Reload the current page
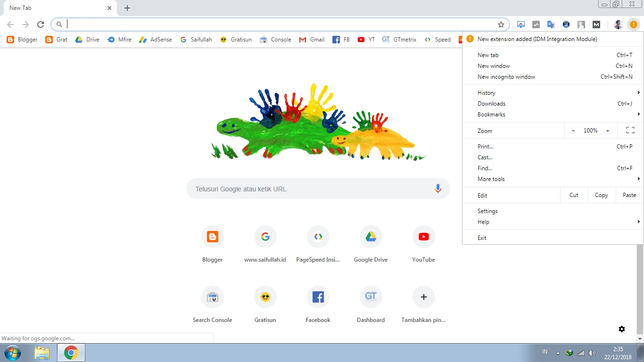This screenshot has height=362, width=644. point(41,25)
